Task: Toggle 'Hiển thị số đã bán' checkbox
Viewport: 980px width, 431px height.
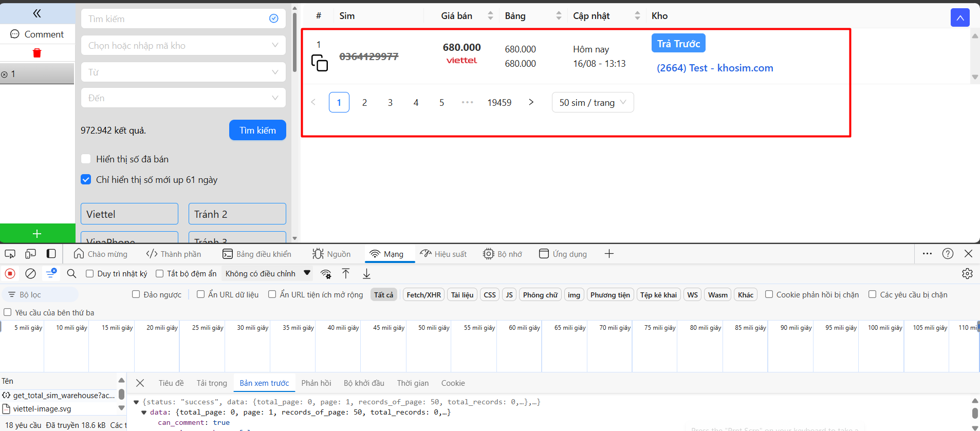Action: [x=86, y=159]
